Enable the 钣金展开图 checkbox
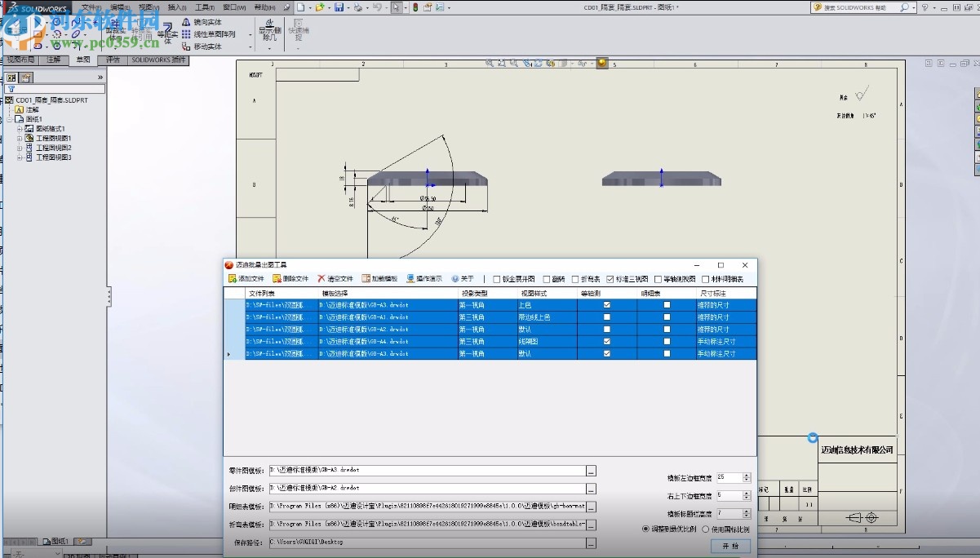 [497, 279]
